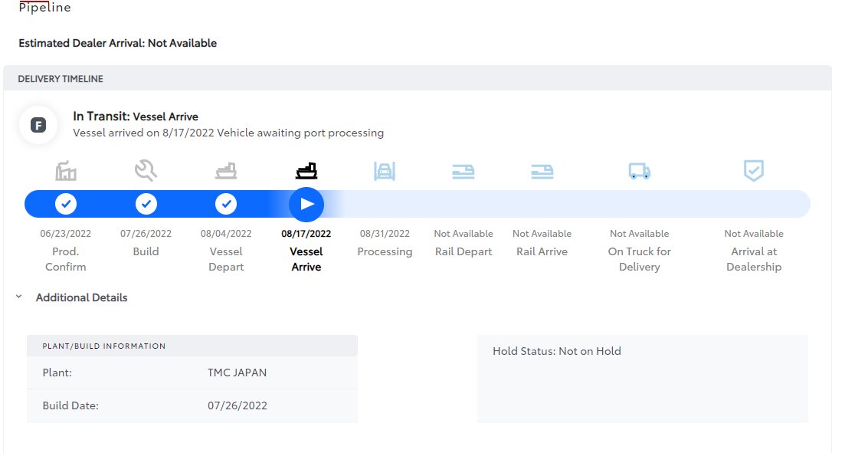Click the Processing stage label
868x453 pixels.
385,251
